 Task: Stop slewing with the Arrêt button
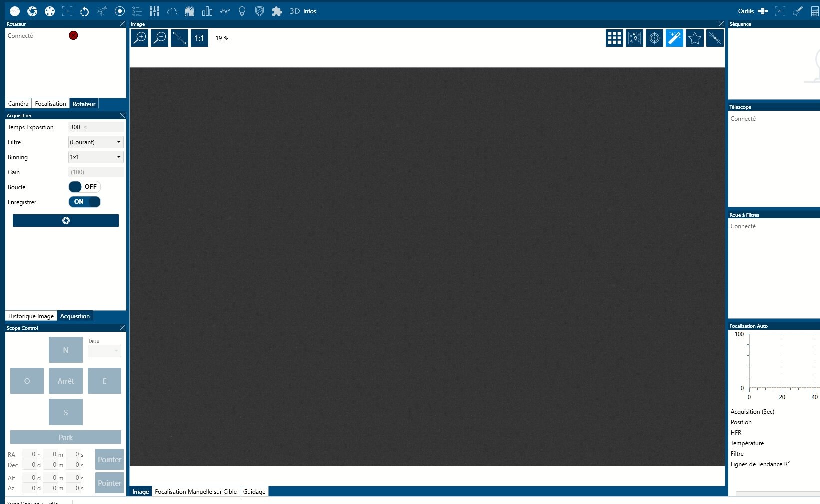tap(66, 381)
